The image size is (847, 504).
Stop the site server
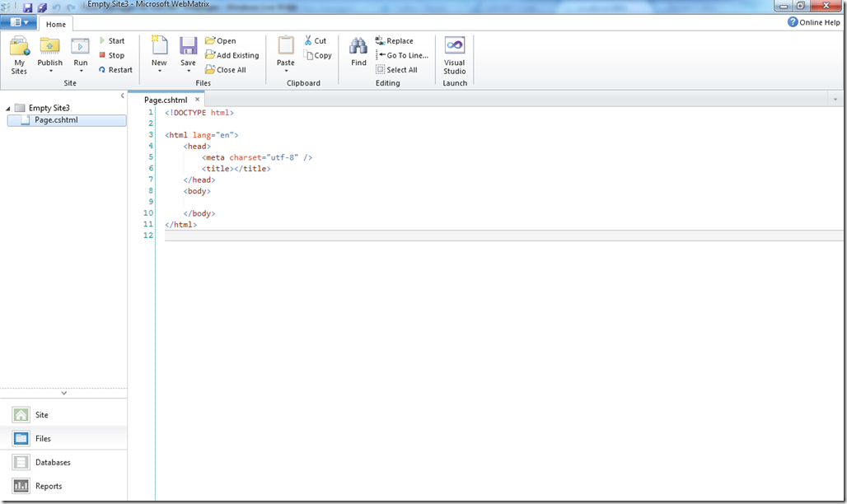tap(112, 55)
